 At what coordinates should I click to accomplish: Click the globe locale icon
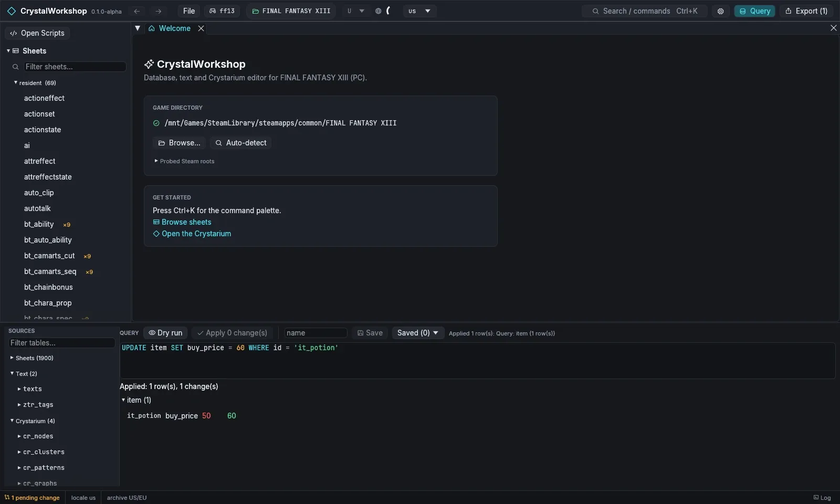[x=378, y=11]
